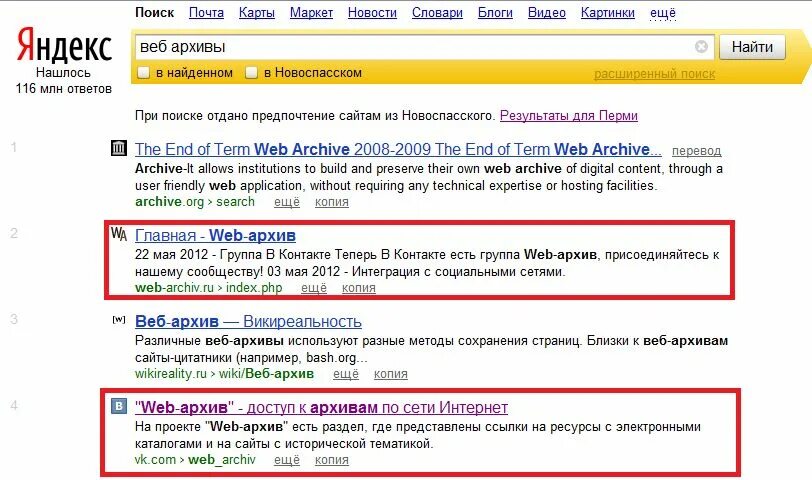Click the archive.org favicon in result 1
Viewport: 812px width, 480px height.
119,148
